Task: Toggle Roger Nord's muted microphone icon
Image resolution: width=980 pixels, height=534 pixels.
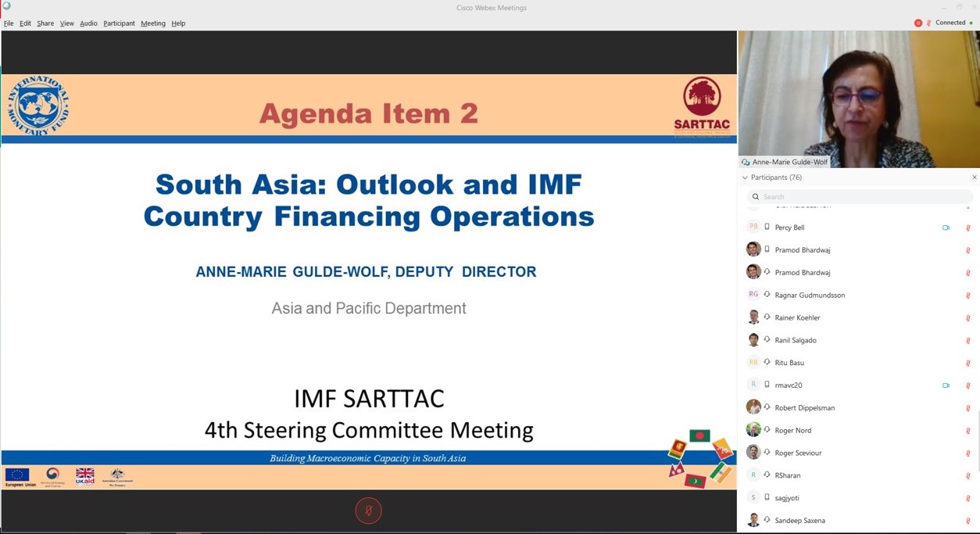Action: coord(968,431)
